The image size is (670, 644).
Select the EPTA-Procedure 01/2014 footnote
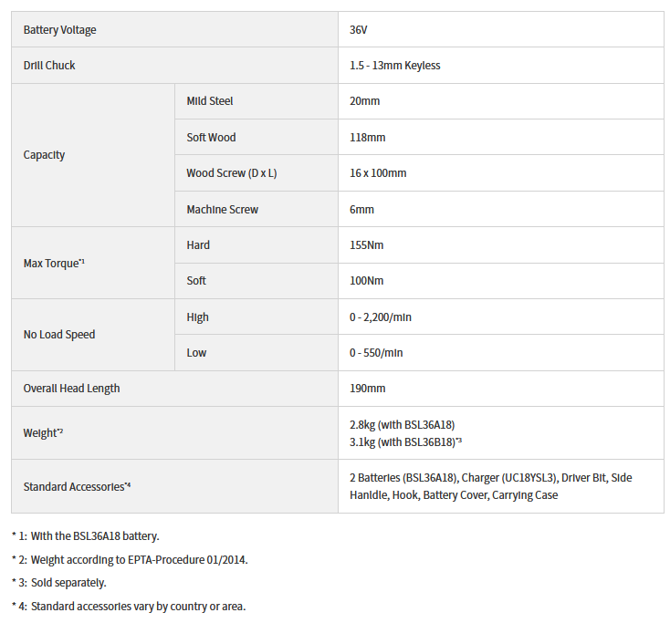pyautogui.click(x=139, y=559)
